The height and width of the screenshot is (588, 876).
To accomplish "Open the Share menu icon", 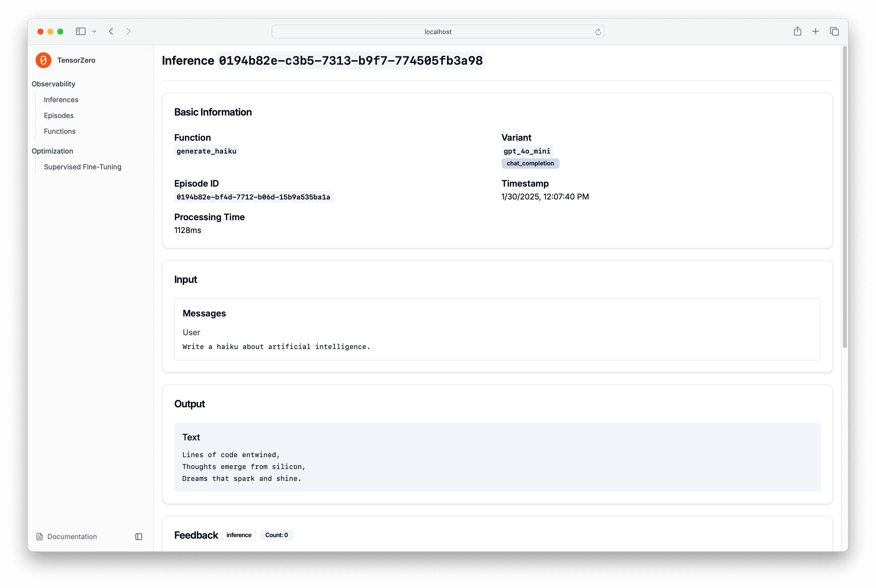I will point(797,31).
